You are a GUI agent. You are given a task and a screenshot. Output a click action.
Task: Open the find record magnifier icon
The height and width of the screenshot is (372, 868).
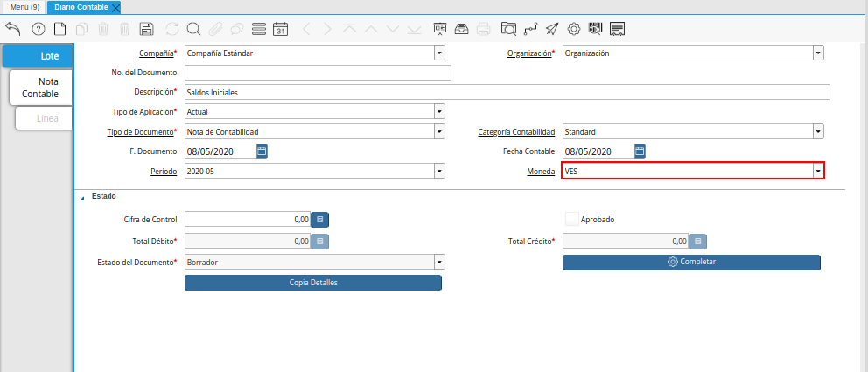(x=193, y=29)
